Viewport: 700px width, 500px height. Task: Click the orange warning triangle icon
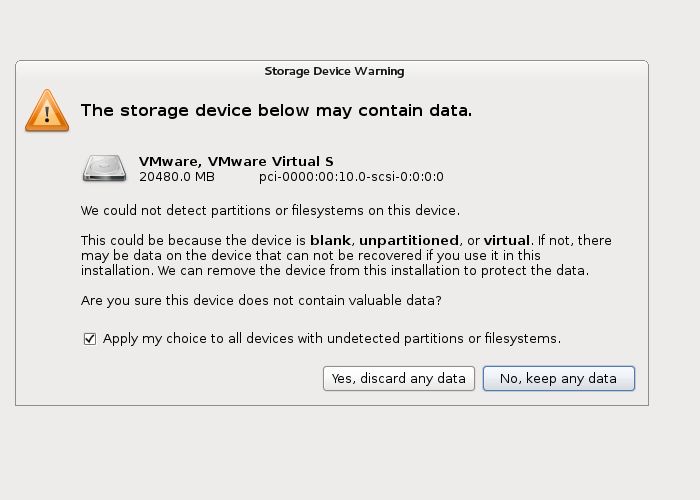pyautogui.click(x=47, y=110)
